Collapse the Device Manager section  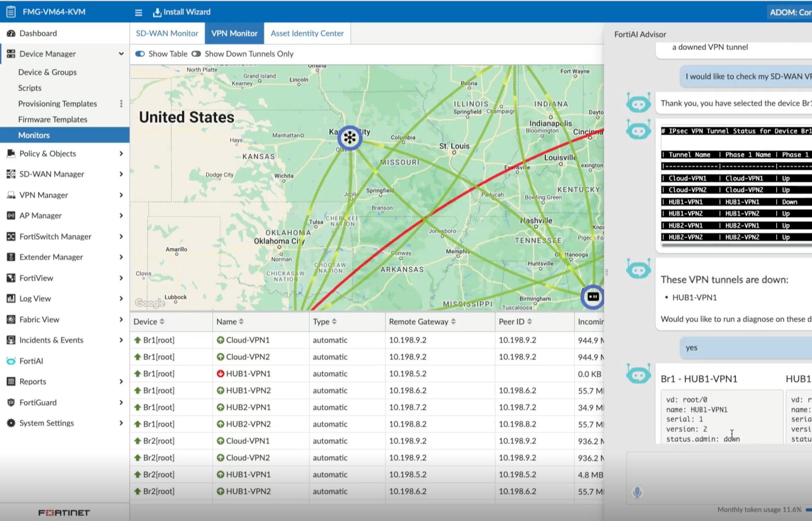pyautogui.click(x=121, y=54)
